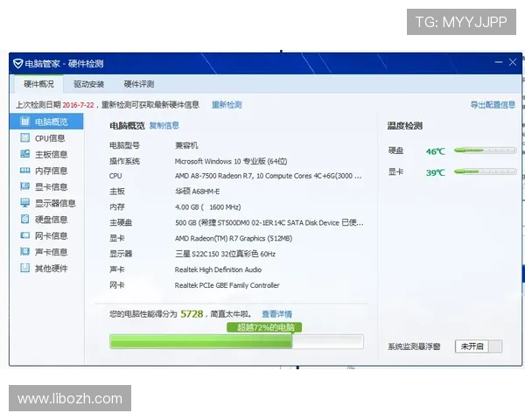Close the 硬件检测 window
This screenshot has height=420, width=525.
coord(513,62)
